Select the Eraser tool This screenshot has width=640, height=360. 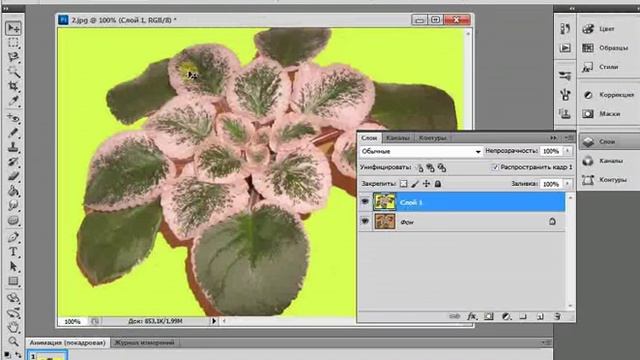point(13,176)
